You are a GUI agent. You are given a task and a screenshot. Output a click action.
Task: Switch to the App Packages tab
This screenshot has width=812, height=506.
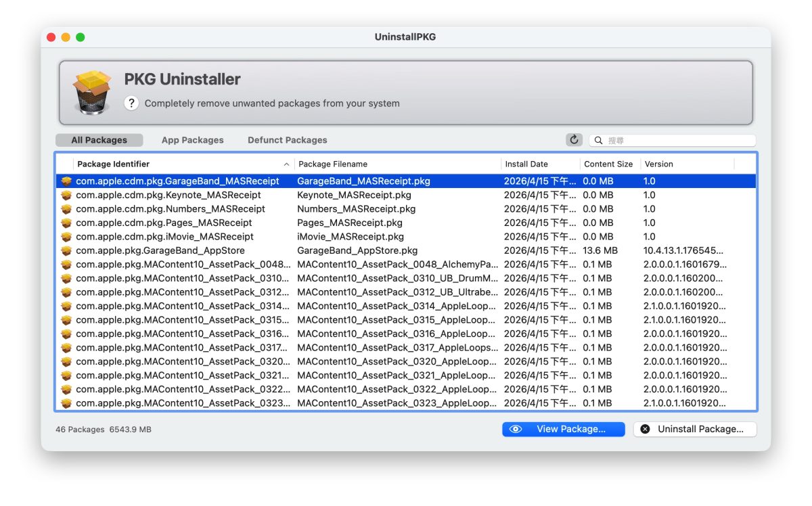[193, 140]
